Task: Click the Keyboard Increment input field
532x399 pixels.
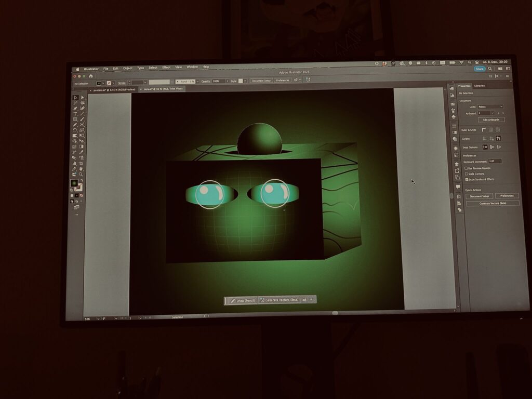Action: pyautogui.click(x=495, y=161)
